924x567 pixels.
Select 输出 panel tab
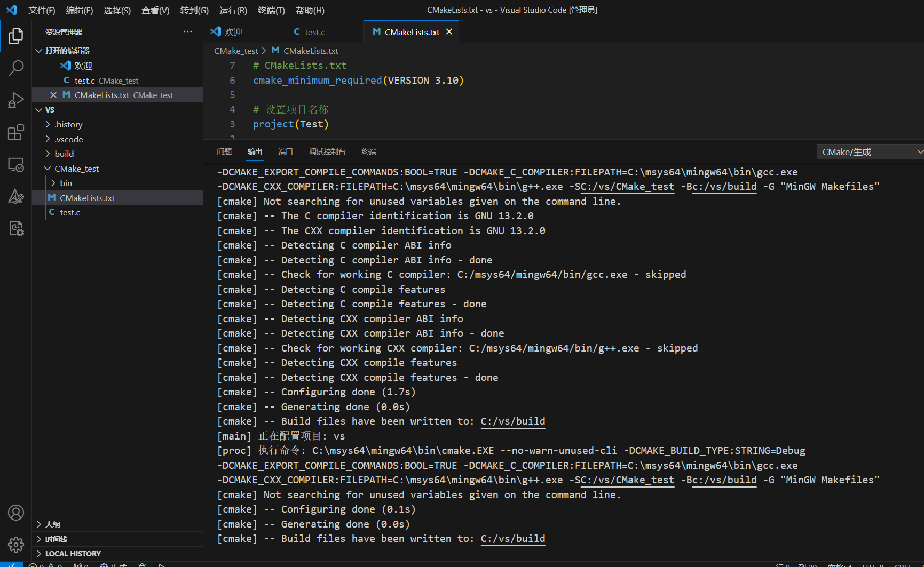click(x=255, y=152)
